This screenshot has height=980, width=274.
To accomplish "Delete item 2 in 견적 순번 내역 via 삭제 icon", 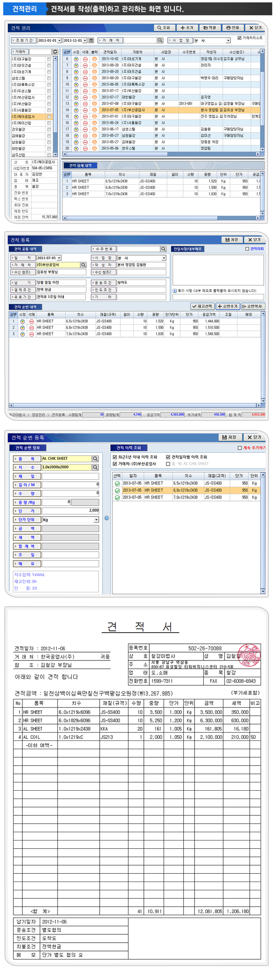I will pos(31,328).
